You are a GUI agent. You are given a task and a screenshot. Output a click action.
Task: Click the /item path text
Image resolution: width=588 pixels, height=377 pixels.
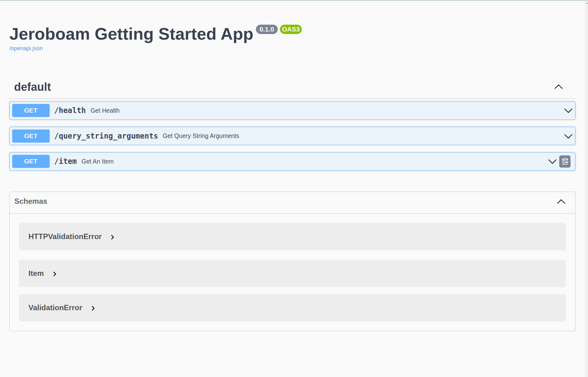pyautogui.click(x=66, y=161)
